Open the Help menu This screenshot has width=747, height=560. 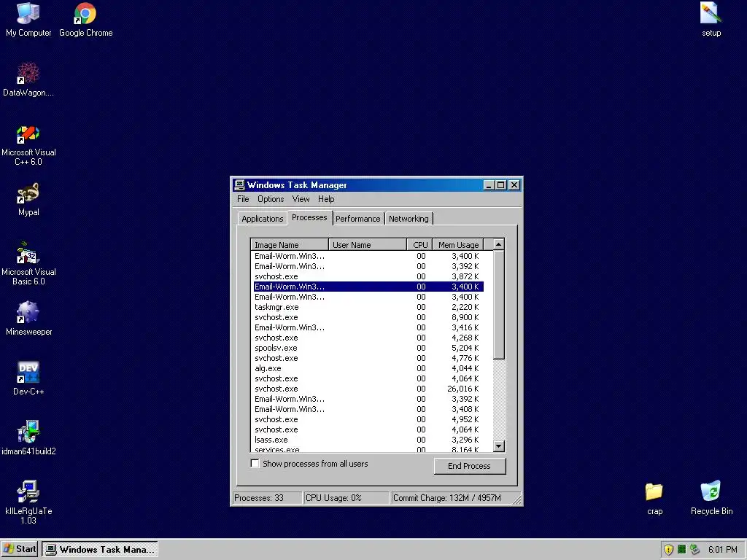tap(326, 199)
